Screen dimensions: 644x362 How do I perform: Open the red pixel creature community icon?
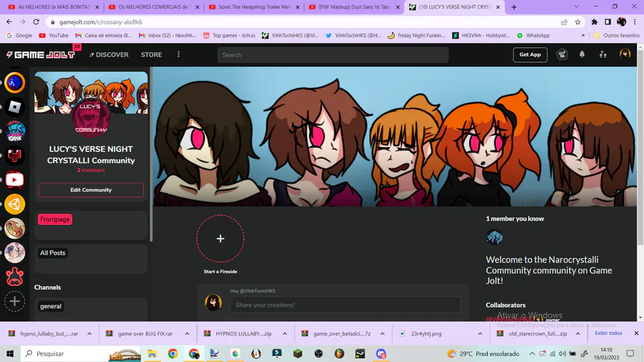[15, 155]
